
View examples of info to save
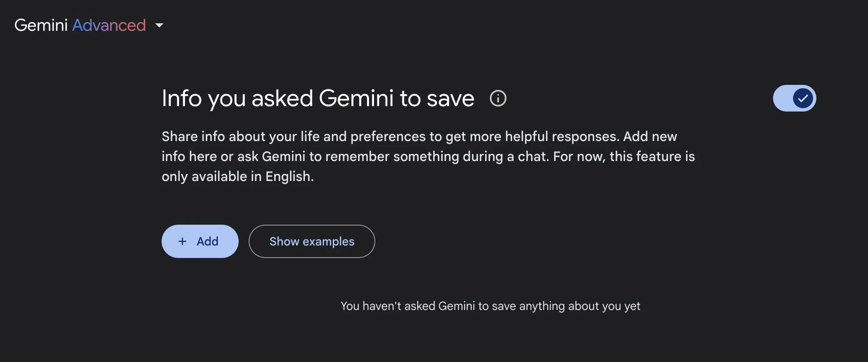pyautogui.click(x=312, y=241)
